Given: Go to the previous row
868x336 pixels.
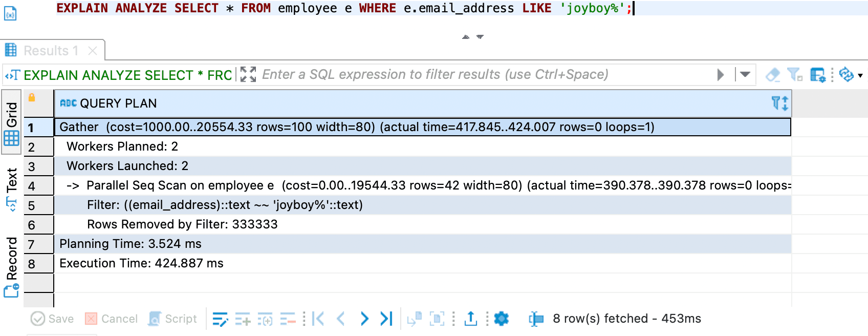Looking at the screenshot, I should [341, 319].
